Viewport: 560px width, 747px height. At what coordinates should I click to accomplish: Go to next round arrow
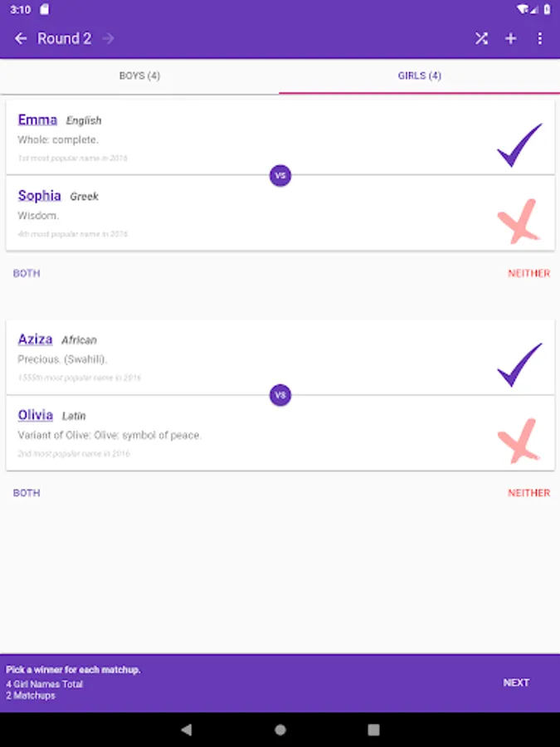108,39
